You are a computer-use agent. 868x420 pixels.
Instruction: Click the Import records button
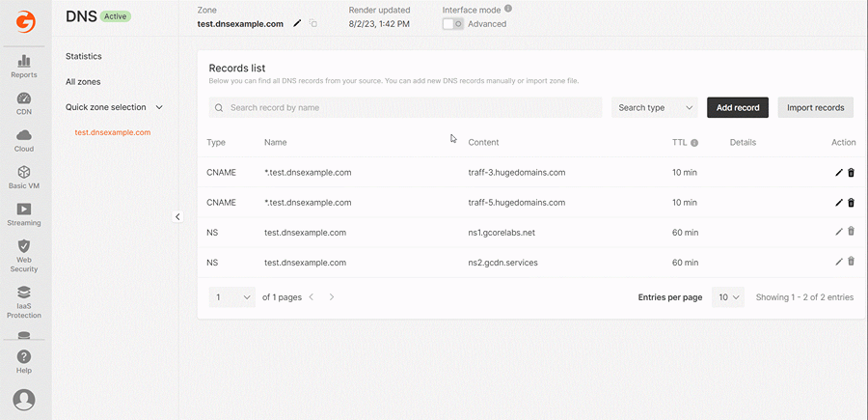coord(815,107)
